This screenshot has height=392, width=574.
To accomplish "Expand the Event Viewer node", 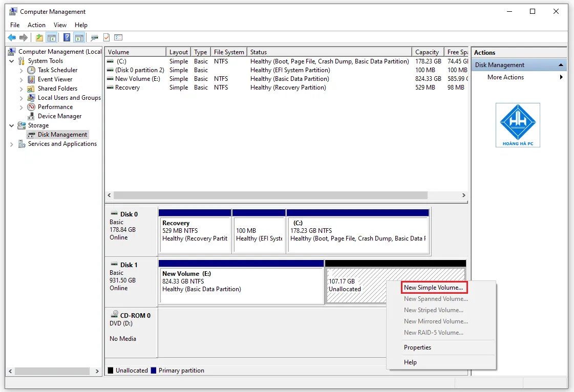I will click(x=21, y=79).
